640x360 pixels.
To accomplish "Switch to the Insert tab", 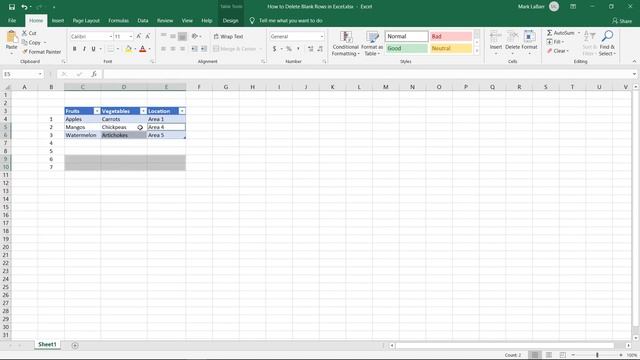I will [x=58, y=20].
